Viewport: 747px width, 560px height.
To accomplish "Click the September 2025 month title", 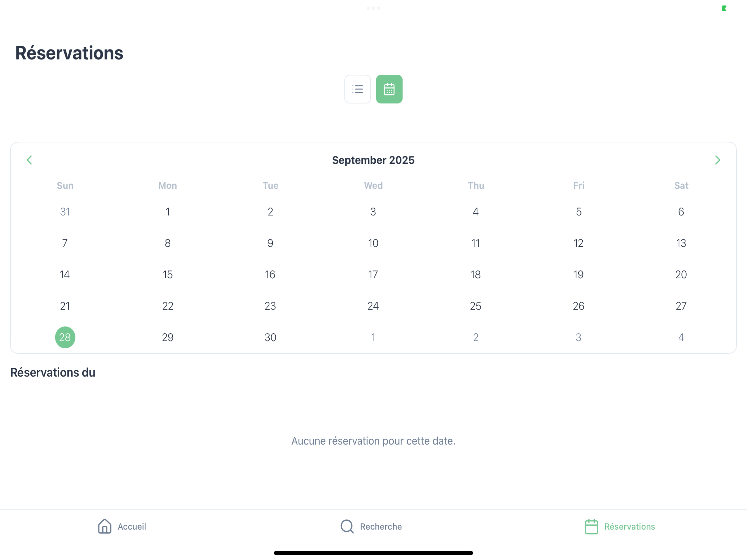I will pyautogui.click(x=373, y=160).
